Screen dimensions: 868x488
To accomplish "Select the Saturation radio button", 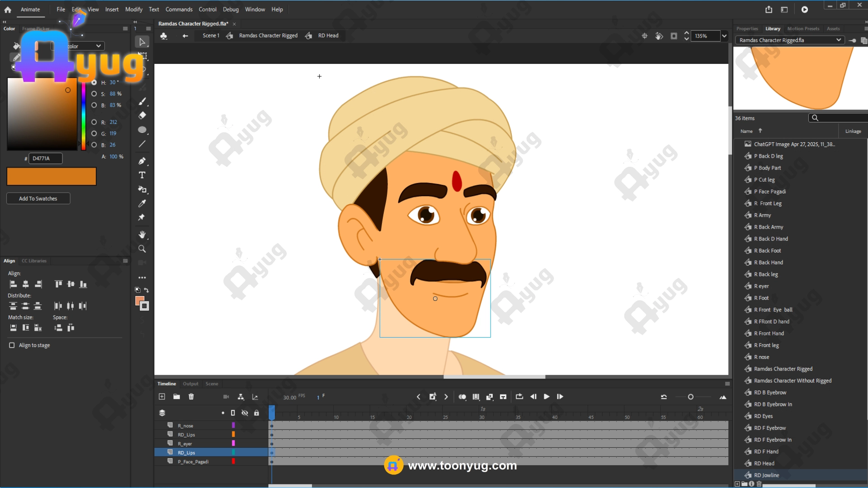I will pos(94,94).
